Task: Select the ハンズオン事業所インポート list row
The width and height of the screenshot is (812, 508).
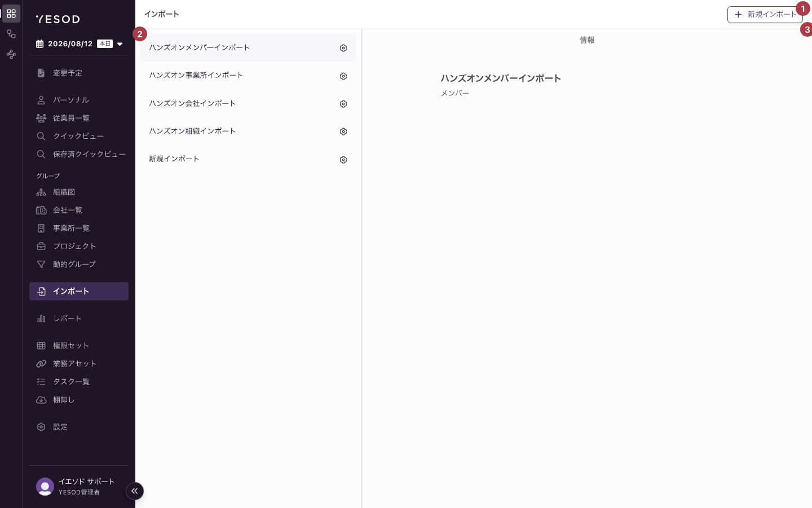Action: (x=248, y=76)
